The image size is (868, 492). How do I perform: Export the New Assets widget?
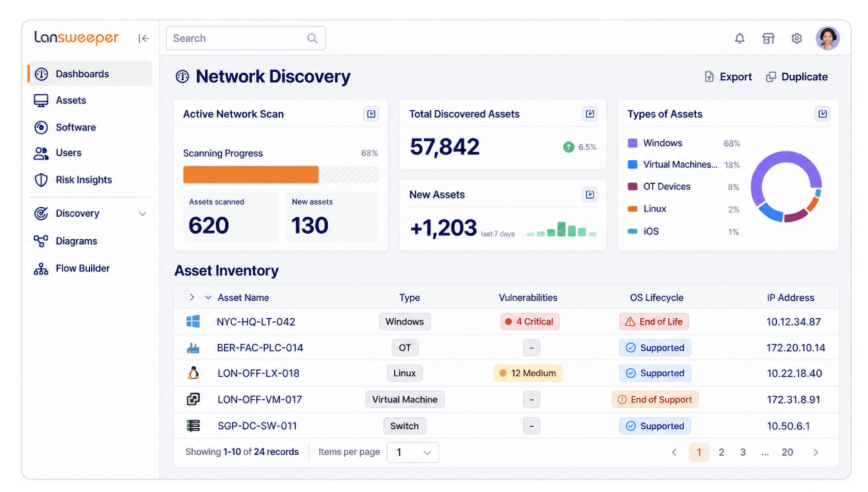[x=590, y=194]
